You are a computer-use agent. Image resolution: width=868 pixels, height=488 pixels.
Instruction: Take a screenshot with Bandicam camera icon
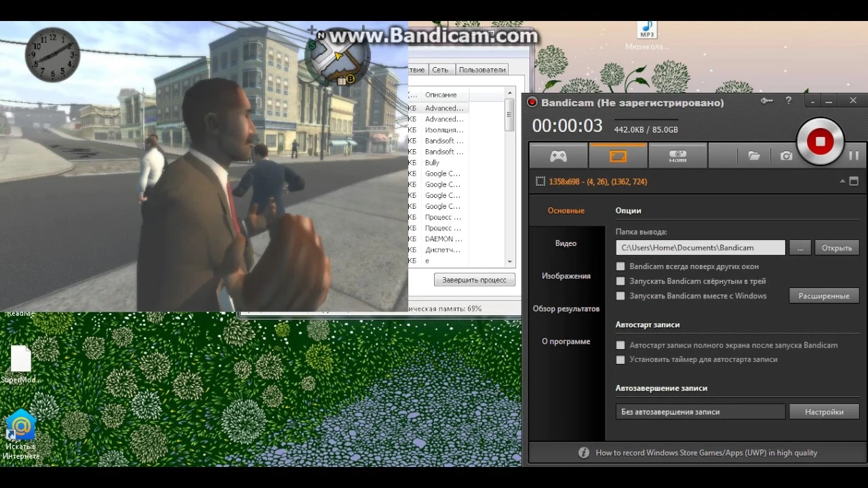[786, 156]
